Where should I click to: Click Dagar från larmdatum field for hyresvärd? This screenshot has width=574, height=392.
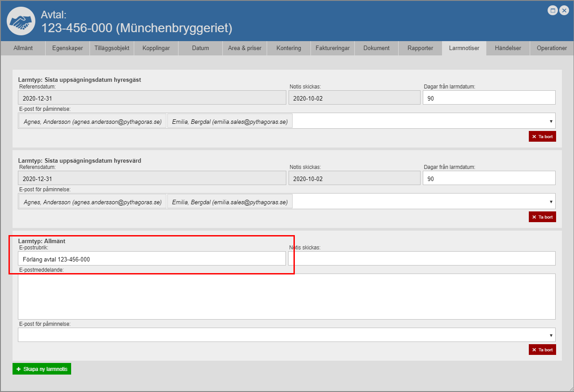(489, 178)
